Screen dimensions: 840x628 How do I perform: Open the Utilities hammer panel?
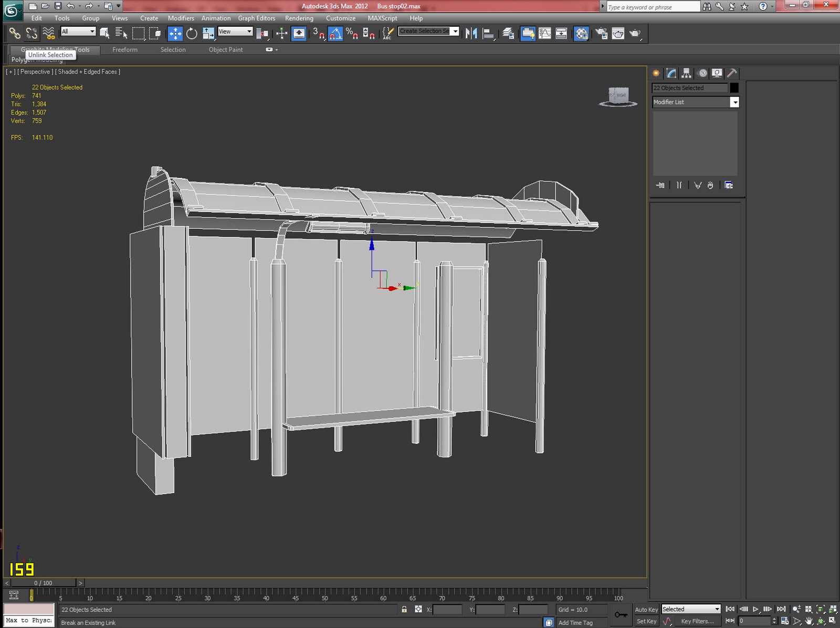tap(732, 74)
